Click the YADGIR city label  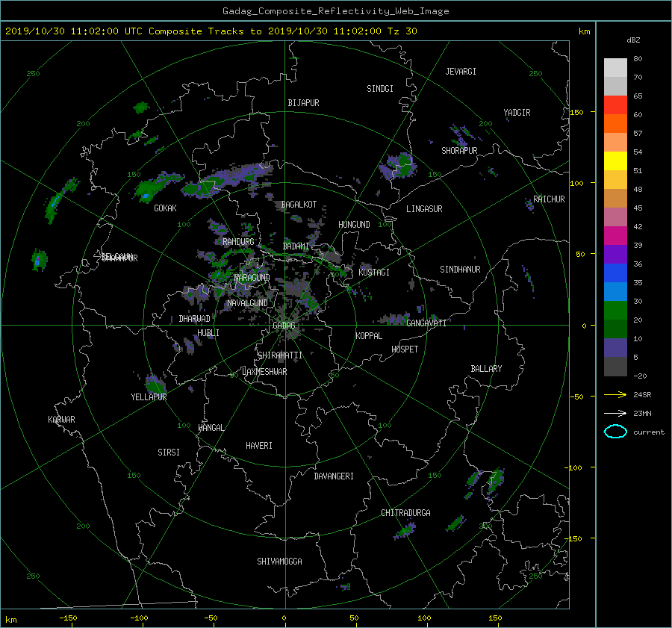click(517, 113)
